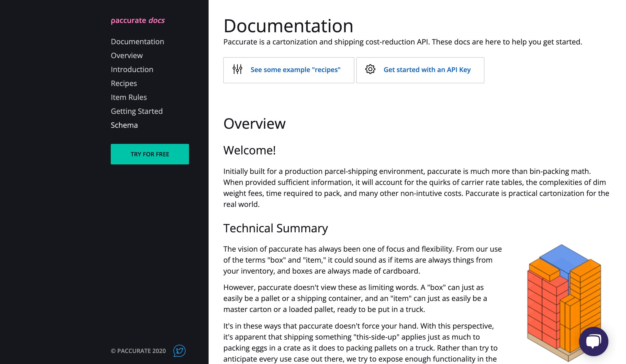Viewport: 626px width, 364px height.
Task: Jump to Schema section
Action: (124, 125)
